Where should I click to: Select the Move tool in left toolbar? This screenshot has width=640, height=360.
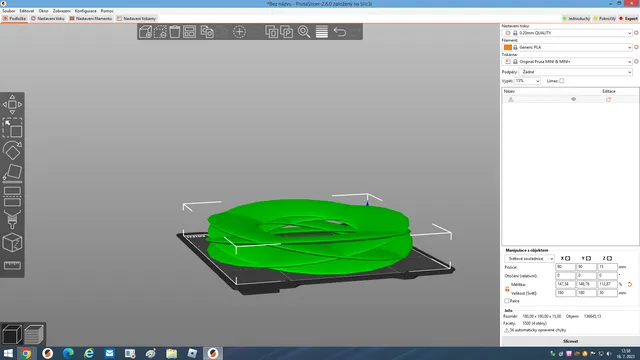pos(12,104)
